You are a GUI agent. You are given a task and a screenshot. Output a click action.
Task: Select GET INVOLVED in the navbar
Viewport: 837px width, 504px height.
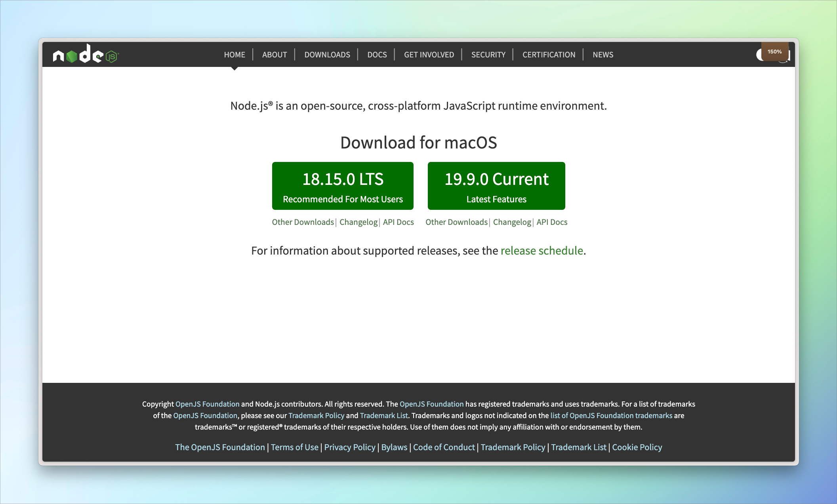[x=429, y=55]
